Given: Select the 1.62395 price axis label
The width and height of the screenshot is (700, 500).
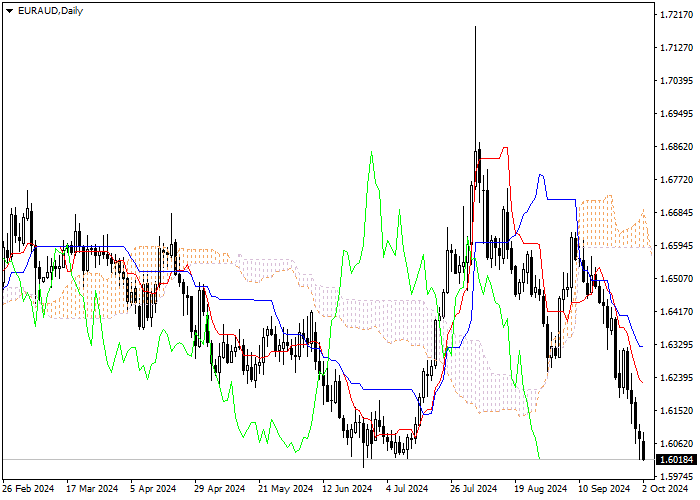Looking at the screenshot, I should (x=676, y=378).
